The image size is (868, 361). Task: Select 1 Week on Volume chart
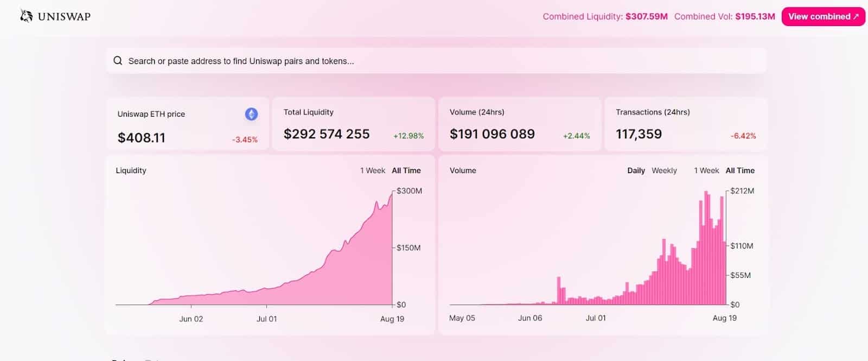pos(706,170)
